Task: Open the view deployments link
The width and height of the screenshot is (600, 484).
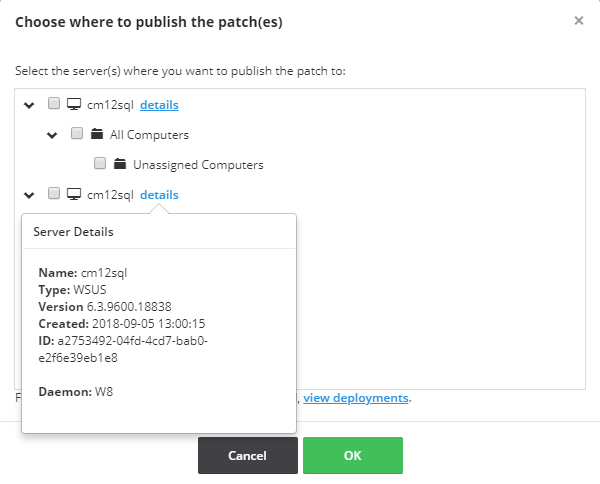Action: [x=356, y=398]
